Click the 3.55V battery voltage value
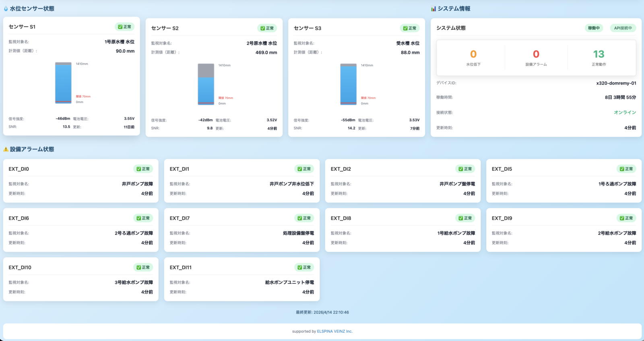The image size is (644, 341). [x=129, y=119]
